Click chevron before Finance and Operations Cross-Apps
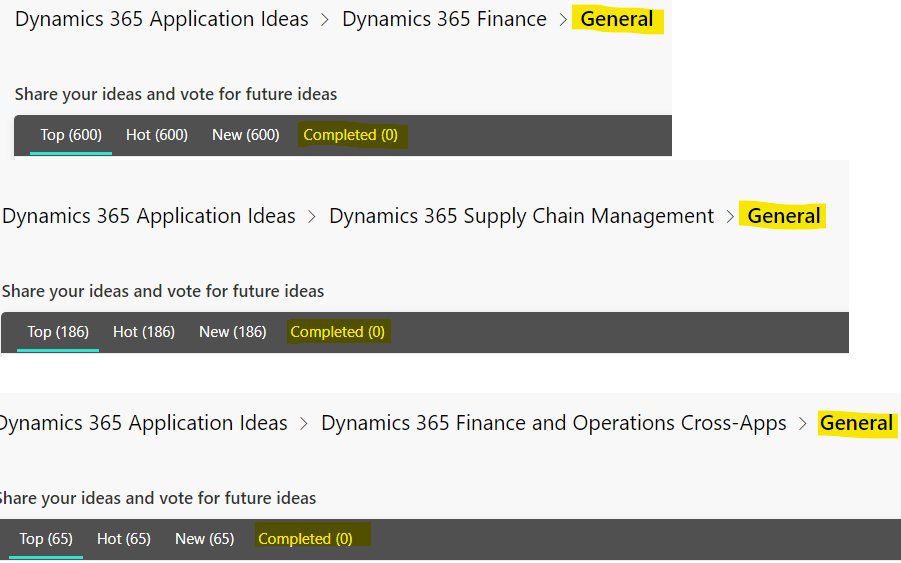The width and height of the screenshot is (901, 563). click(304, 425)
